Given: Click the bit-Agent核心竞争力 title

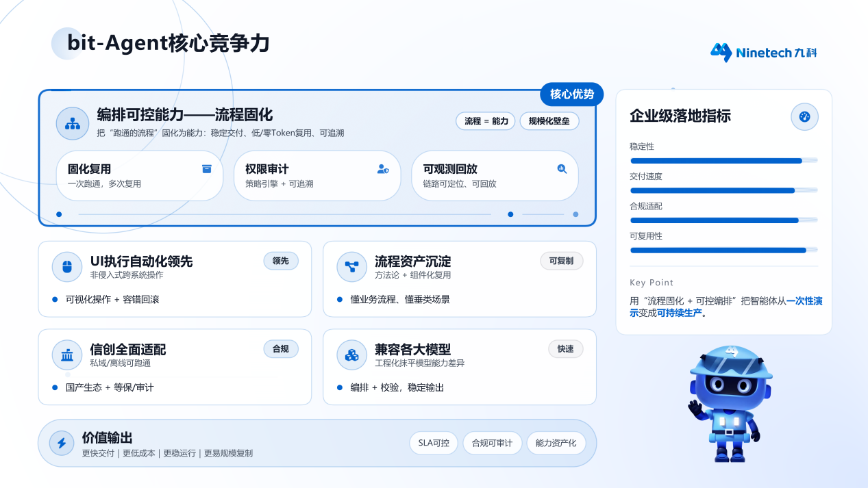Looking at the screenshot, I should point(168,43).
